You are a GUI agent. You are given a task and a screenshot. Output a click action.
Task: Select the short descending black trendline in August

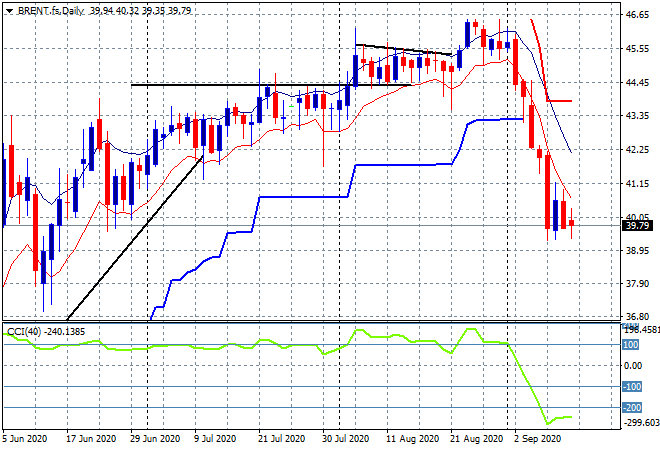[x=403, y=50]
